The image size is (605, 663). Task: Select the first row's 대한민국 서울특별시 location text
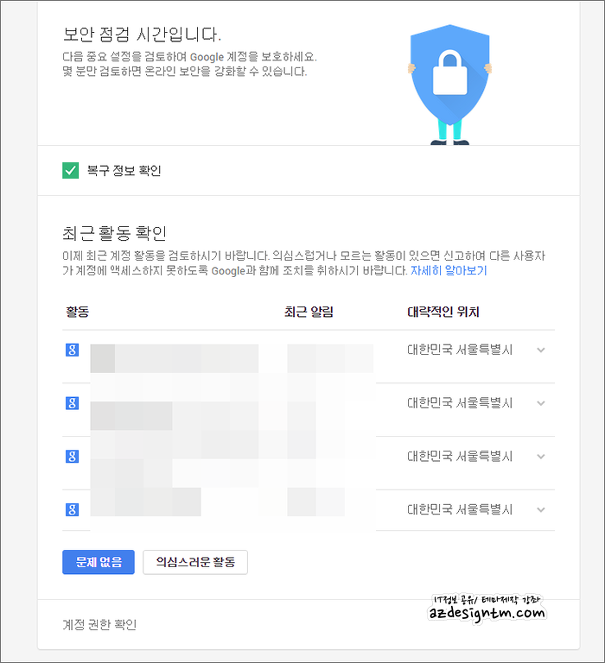point(460,350)
